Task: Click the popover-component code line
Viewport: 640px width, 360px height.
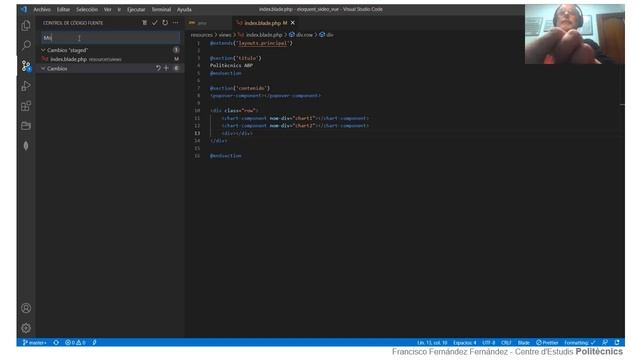Action: [x=265, y=96]
